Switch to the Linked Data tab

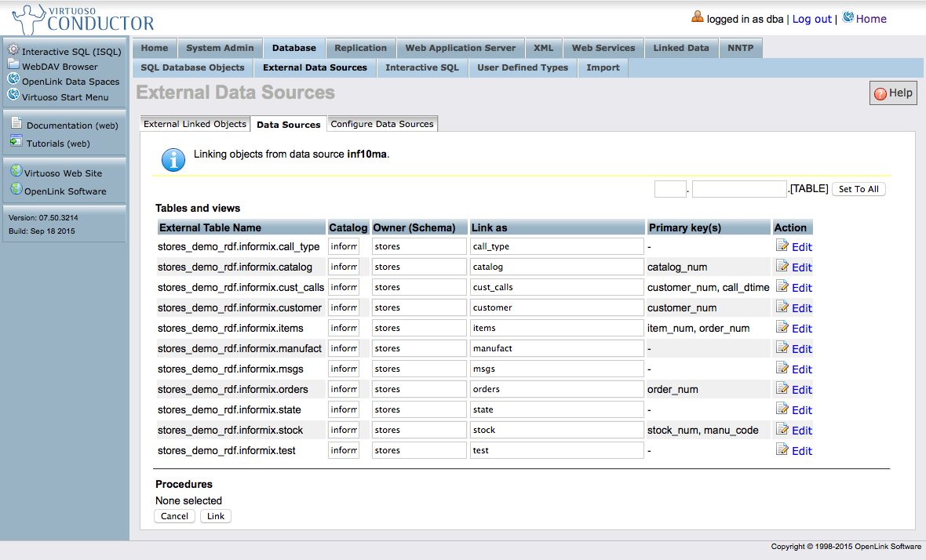click(680, 48)
